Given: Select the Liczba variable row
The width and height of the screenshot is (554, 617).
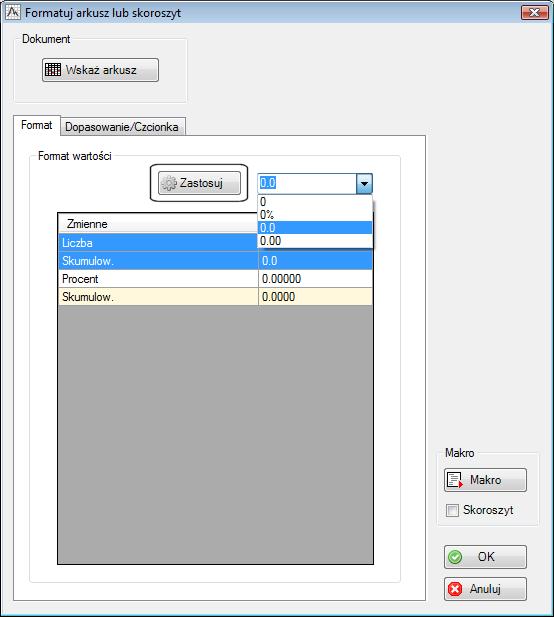Looking at the screenshot, I should click(x=158, y=243).
